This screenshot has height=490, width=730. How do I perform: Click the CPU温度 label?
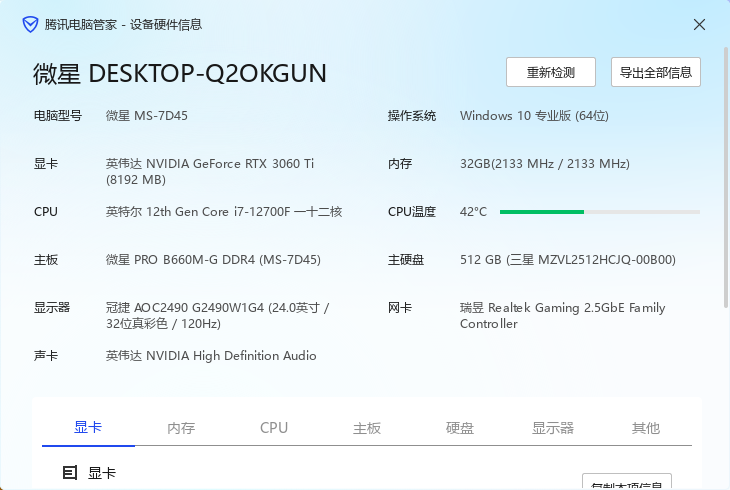pos(412,211)
